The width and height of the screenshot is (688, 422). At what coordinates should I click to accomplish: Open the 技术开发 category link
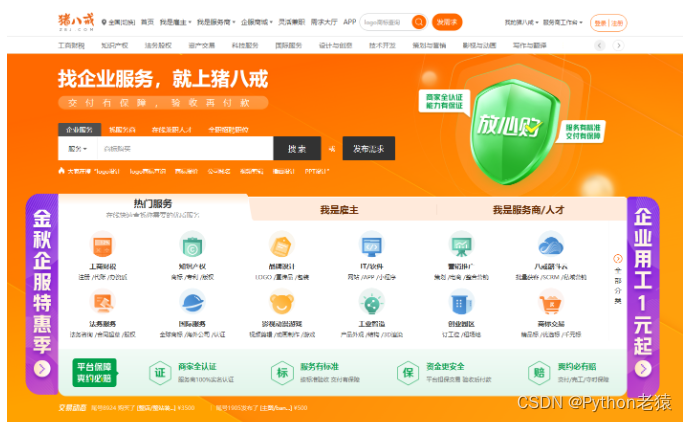click(382, 45)
